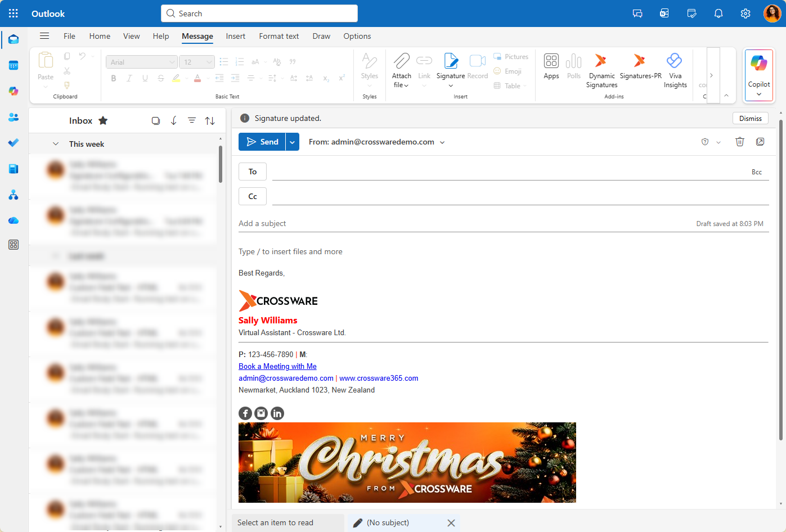This screenshot has height=532, width=786.
Task: Open the From address dropdown
Action: 442,142
